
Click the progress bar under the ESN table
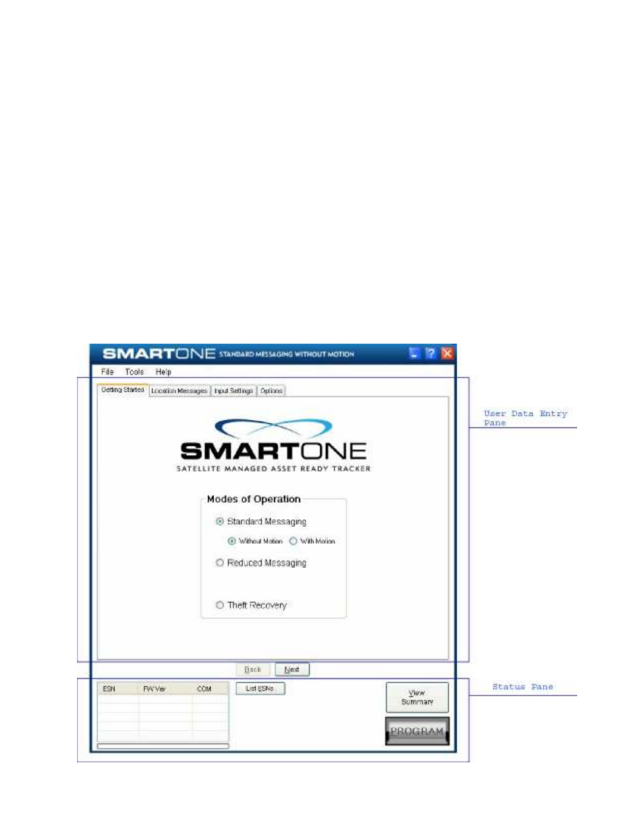[x=163, y=746]
